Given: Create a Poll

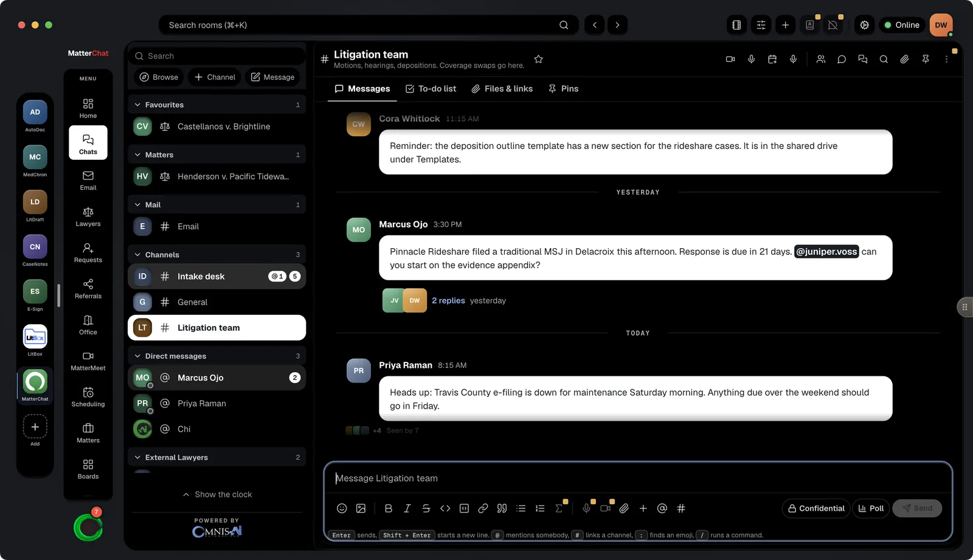Looking at the screenshot, I should point(871,508).
